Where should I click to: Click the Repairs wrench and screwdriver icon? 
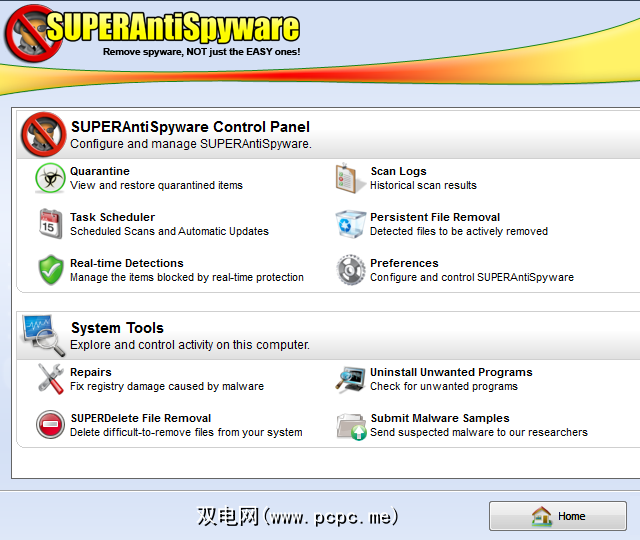point(51,379)
